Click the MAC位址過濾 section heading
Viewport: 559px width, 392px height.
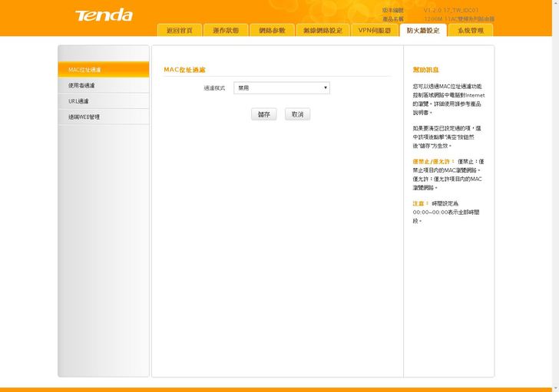pyautogui.click(x=184, y=70)
